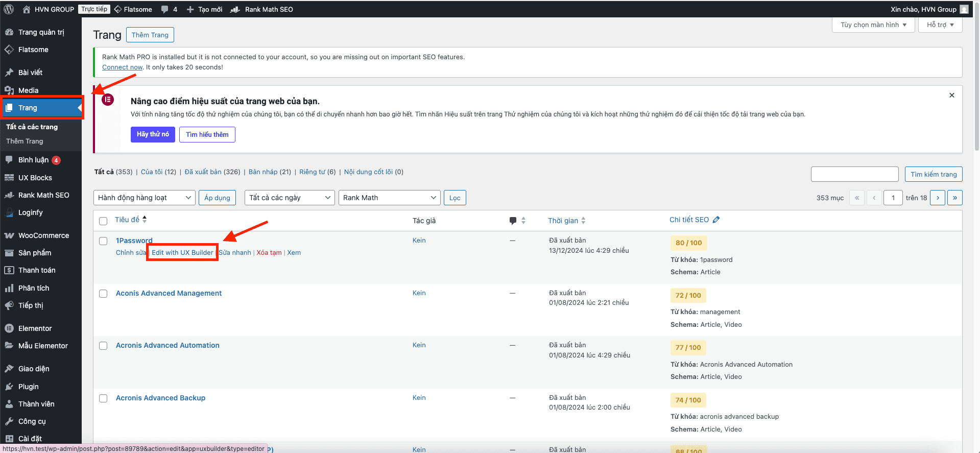Open the comments bubble showing 4

[169, 9]
